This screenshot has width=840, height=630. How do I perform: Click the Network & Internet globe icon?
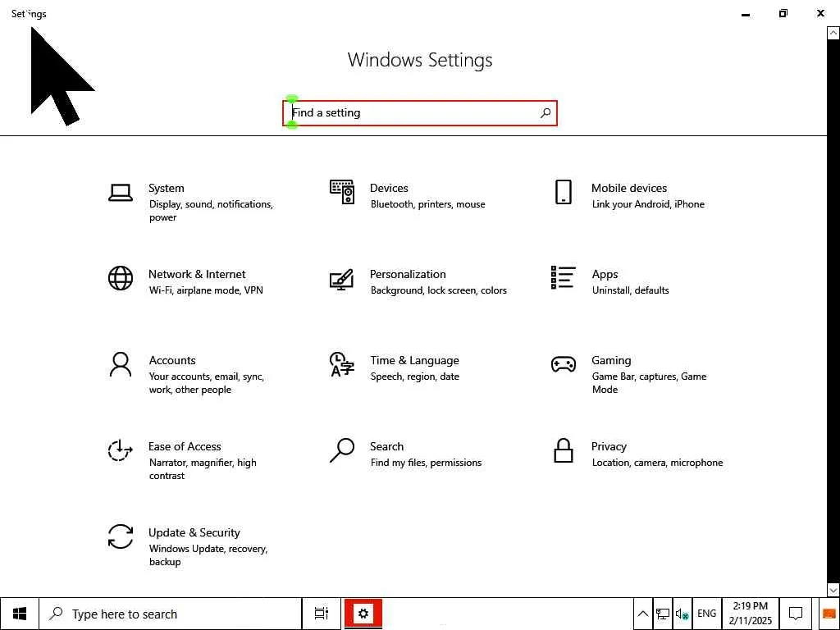[120, 278]
